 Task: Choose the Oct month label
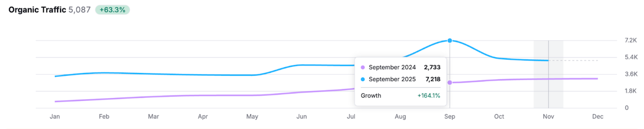click(499, 117)
